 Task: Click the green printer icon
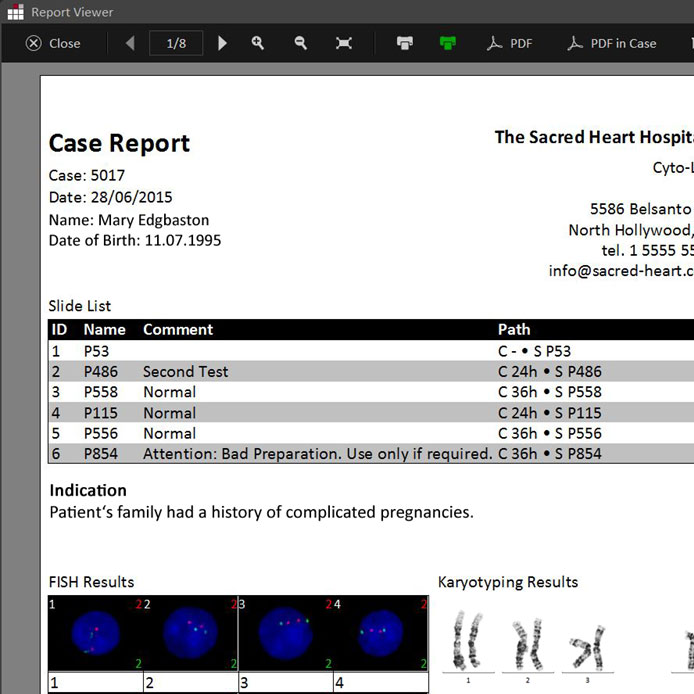[x=447, y=43]
